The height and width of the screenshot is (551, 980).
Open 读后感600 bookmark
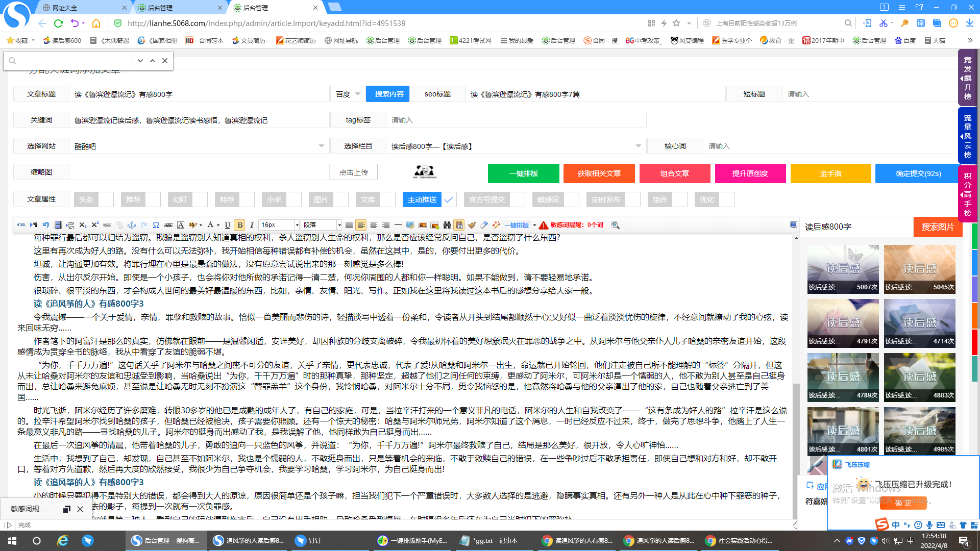(62, 40)
